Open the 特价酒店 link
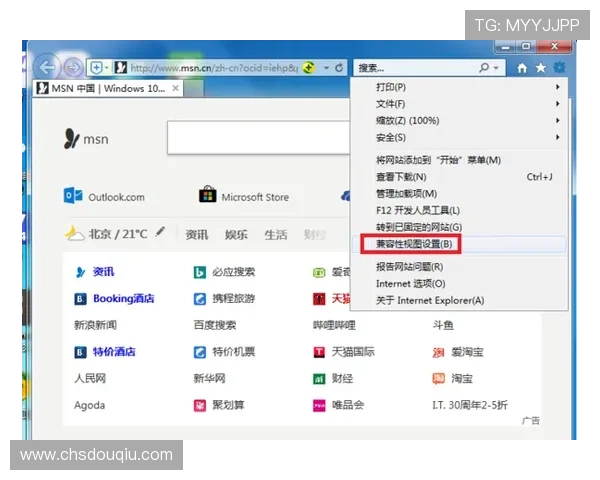Screen dimensions: 600x480 click(114, 352)
